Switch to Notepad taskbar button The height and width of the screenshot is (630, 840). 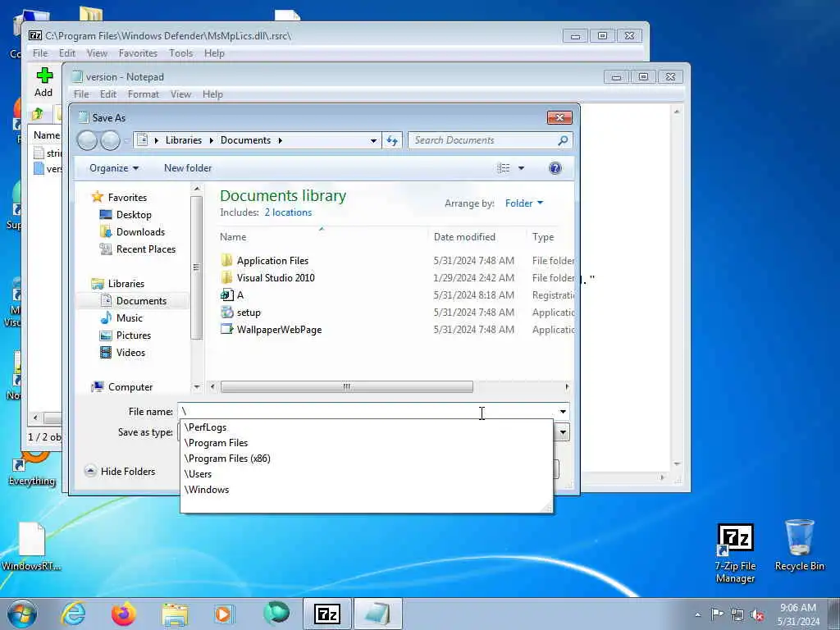point(377,614)
